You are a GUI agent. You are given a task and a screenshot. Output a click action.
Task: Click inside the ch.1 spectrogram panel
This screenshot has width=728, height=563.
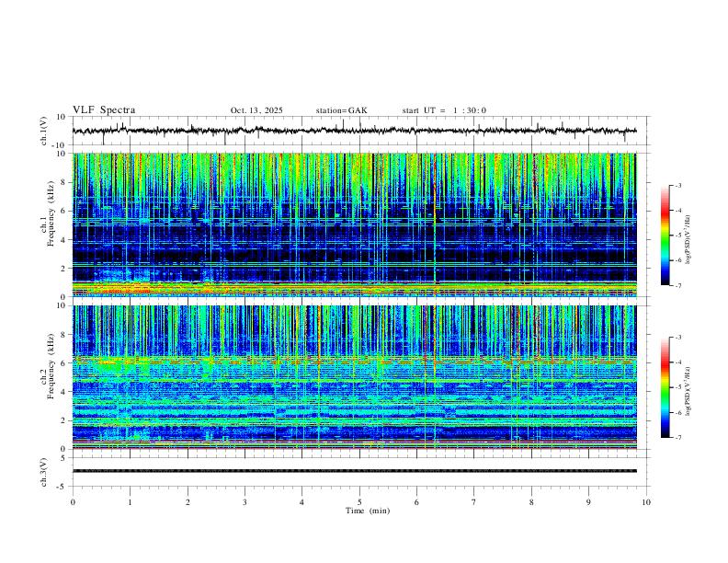(354, 224)
